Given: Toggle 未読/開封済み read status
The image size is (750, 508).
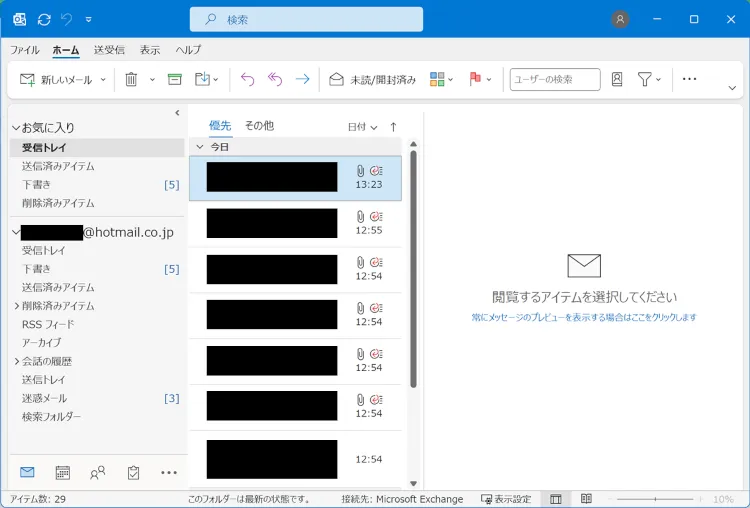Looking at the screenshot, I should tap(373, 79).
